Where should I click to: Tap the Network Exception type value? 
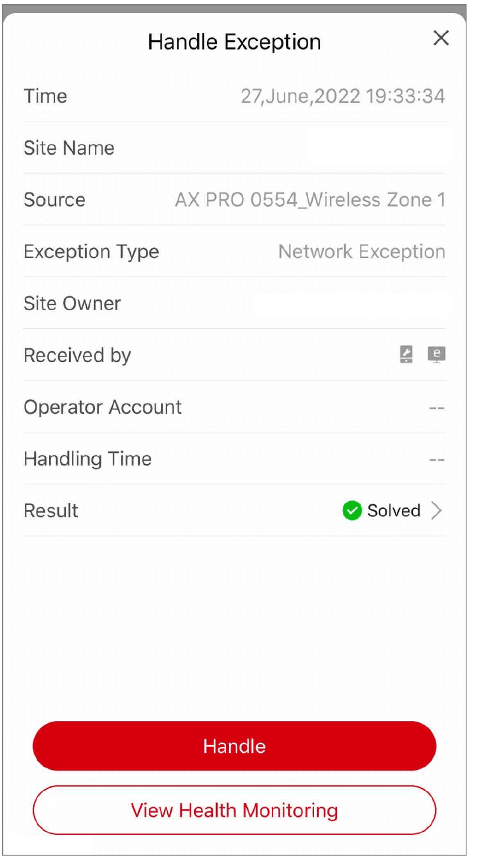pyautogui.click(x=362, y=252)
